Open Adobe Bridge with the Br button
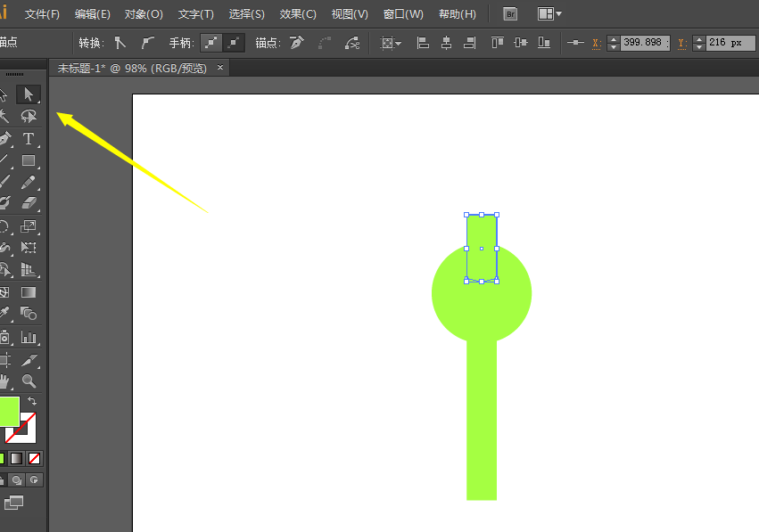This screenshot has height=532, width=759. (x=510, y=14)
